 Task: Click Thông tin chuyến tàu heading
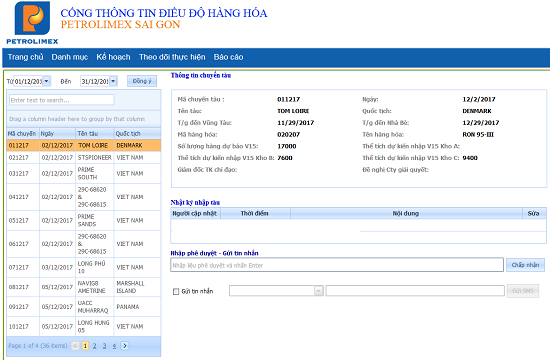[201, 75]
